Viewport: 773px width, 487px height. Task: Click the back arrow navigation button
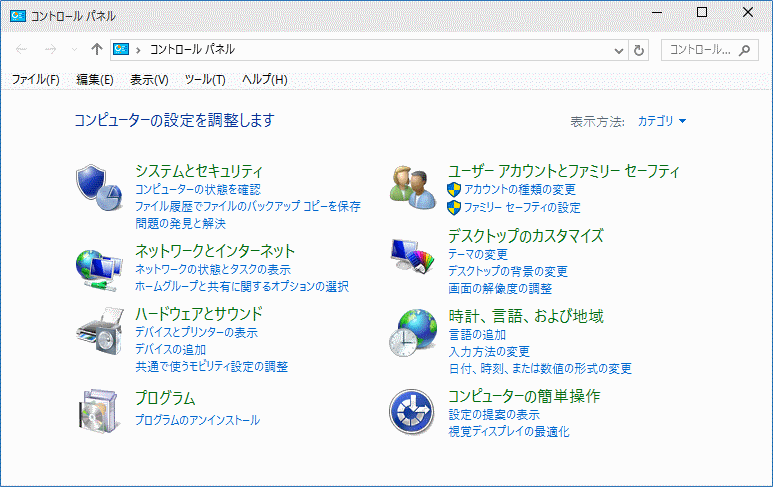point(21,49)
